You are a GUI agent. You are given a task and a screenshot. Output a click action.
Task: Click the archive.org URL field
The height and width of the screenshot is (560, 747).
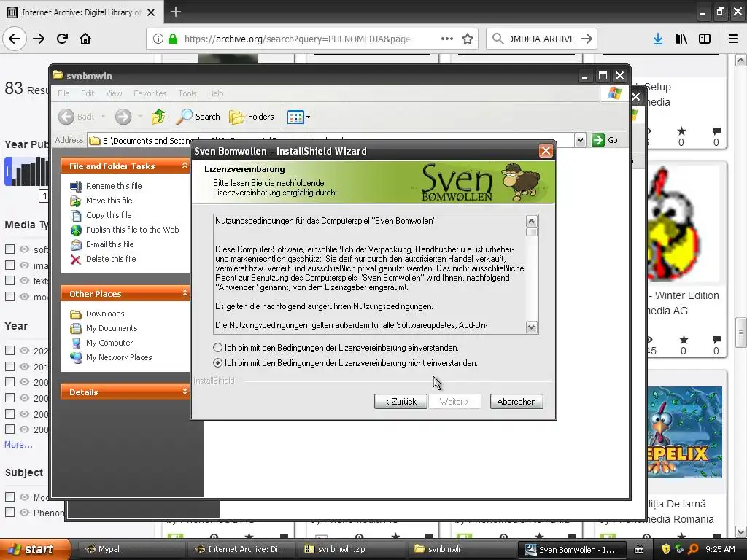pyautogui.click(x=297, y=39)
